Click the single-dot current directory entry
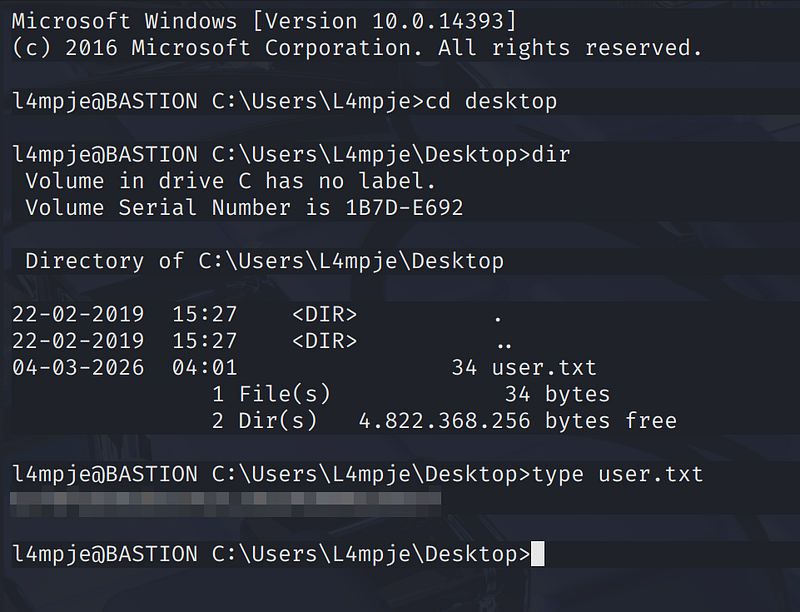800x612 pixels. [498, 316]
